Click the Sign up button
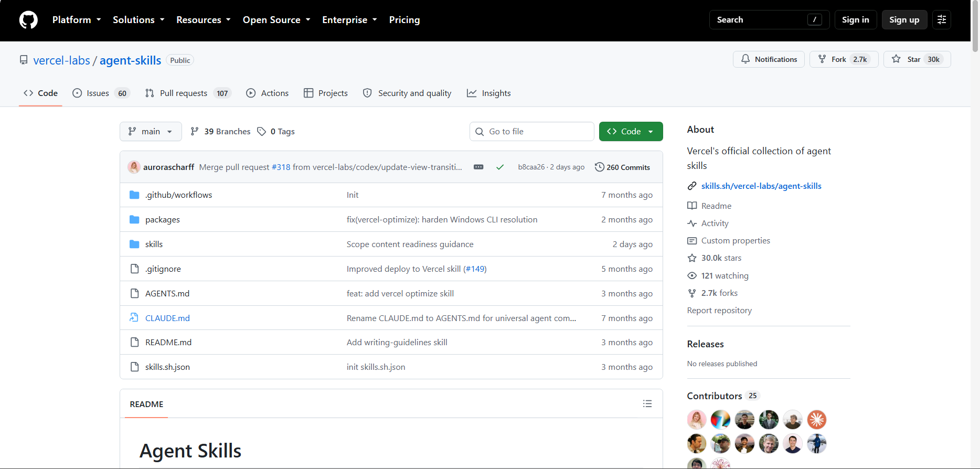Viewport: 980px width, 469px height. [x=904, y=20]
